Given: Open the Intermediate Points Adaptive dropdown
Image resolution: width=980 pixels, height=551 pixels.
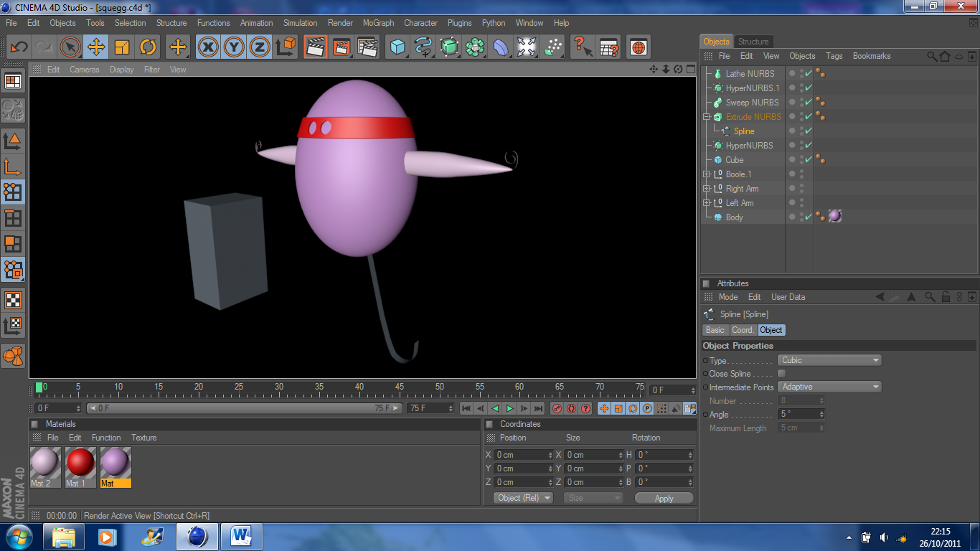Looking at the screenshot, I should (x=829, y=387).
